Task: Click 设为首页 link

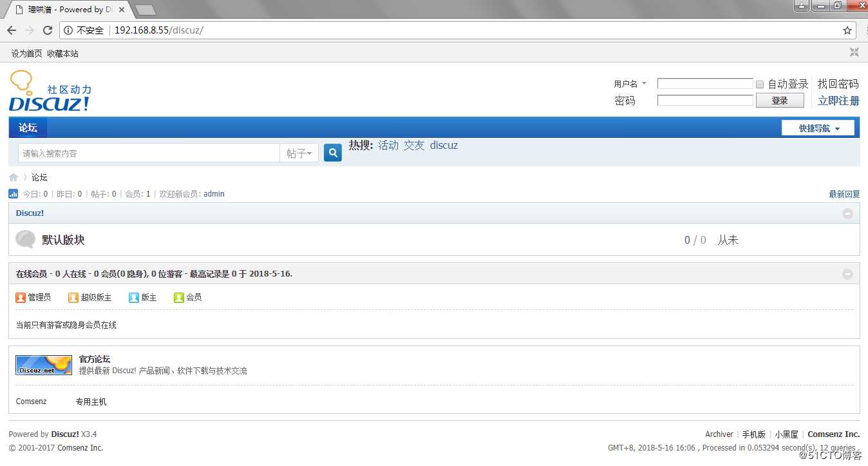Action: tap(26, 53)
